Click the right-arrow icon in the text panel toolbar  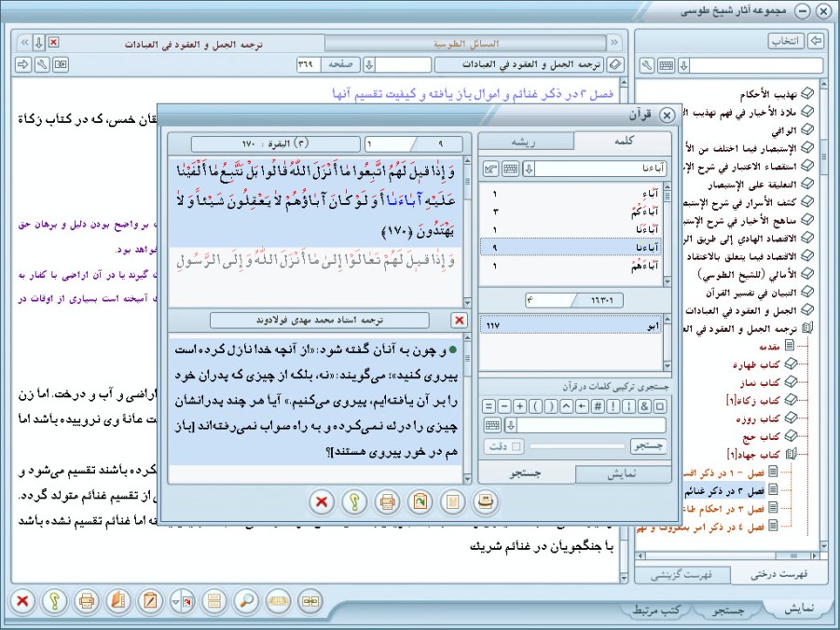(x=23, y=64)
